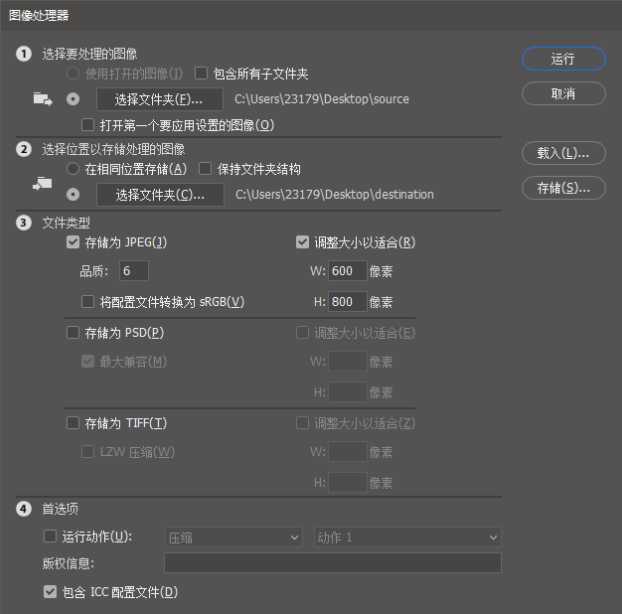Click the JPEG 品质 field showing 6
The width and height of the screenshot is (622, 614).
[x=134, y=271]
